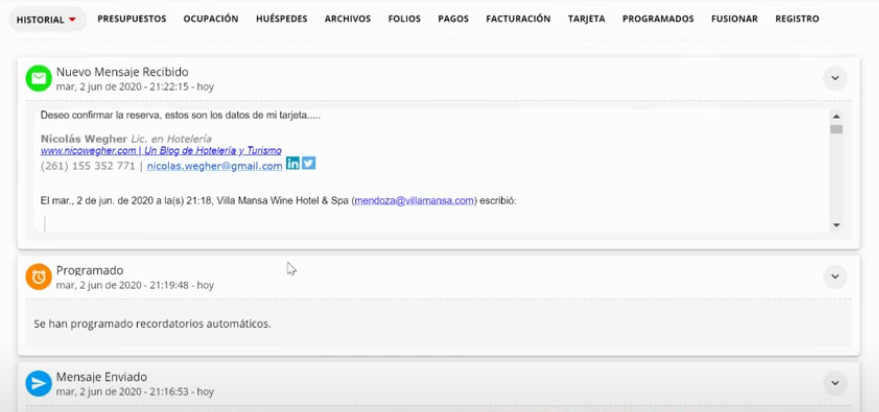
Task: Go to the PROGRAMADOS tab
Action: click(x=658, y=19)
